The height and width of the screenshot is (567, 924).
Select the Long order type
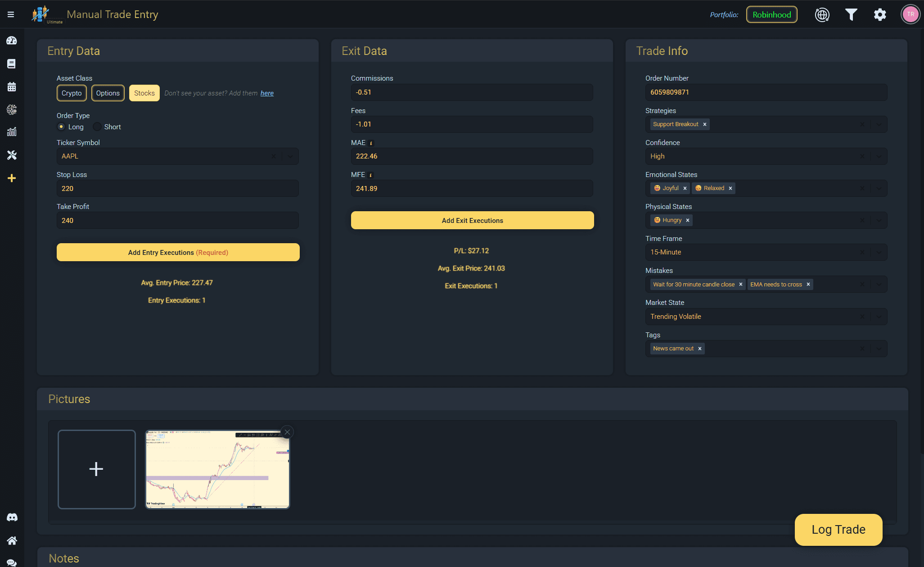coord(61,127)
